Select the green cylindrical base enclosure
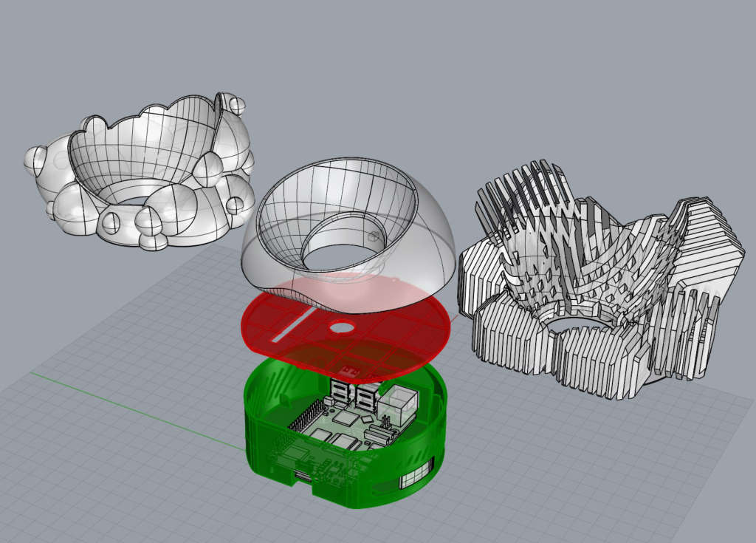 [x=346, y=434]
